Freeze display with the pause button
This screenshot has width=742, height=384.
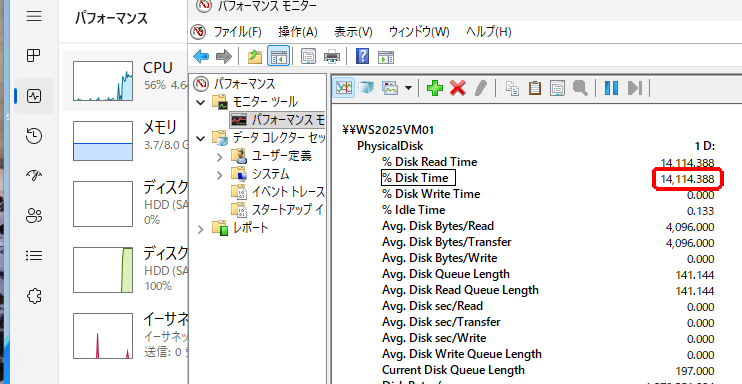(611, 88)
